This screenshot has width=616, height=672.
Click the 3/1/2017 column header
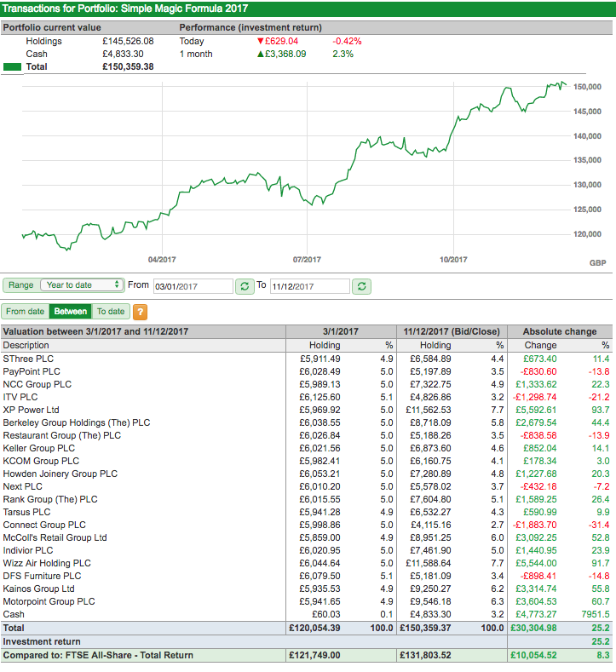(x=341, y=331)
